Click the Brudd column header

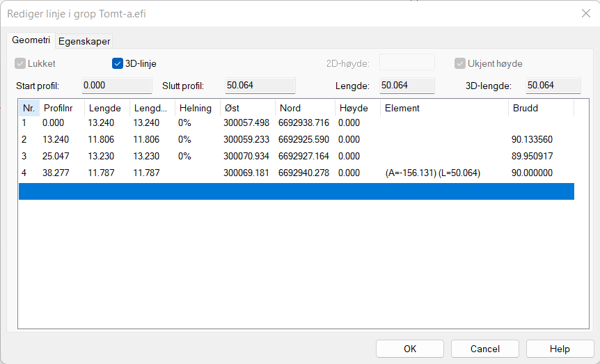tap(540, 108)
